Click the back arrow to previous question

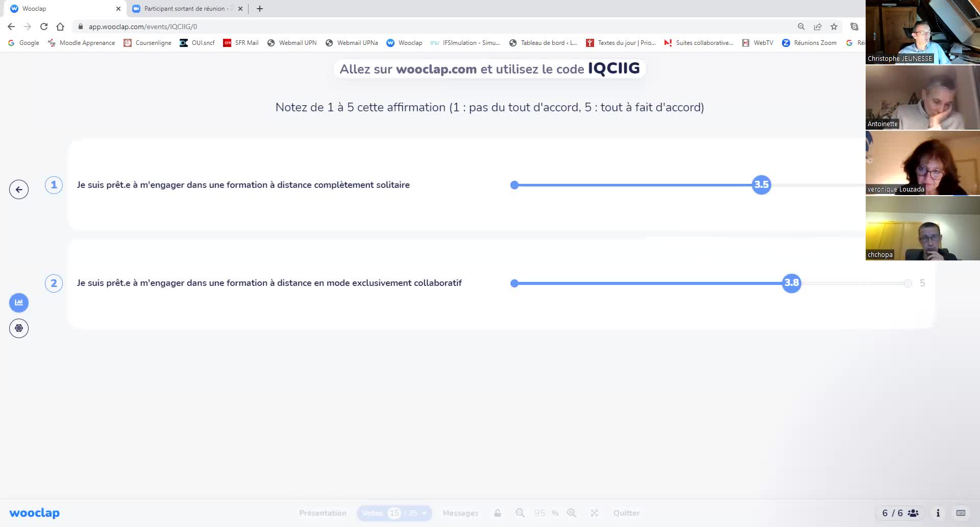click(19, 189)
